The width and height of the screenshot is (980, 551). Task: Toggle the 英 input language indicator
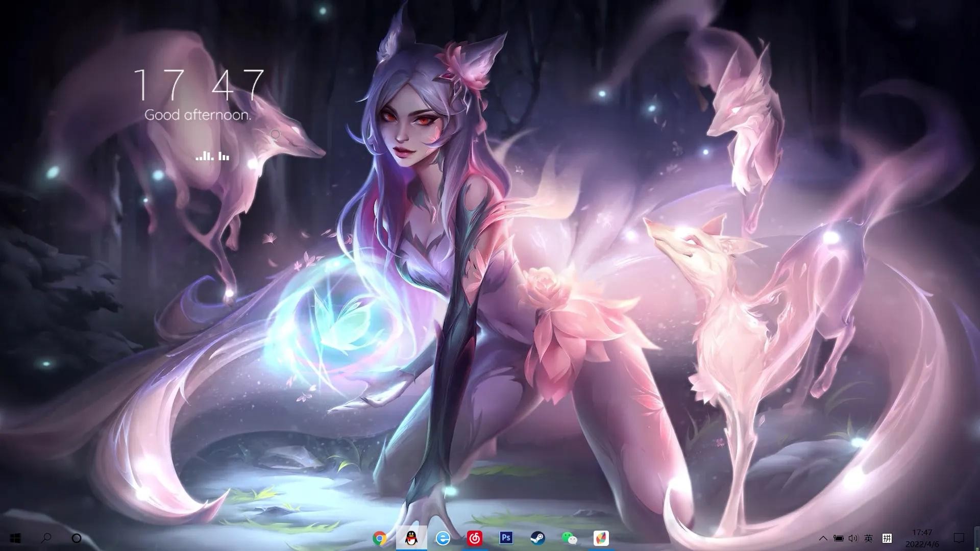[869, 538]
